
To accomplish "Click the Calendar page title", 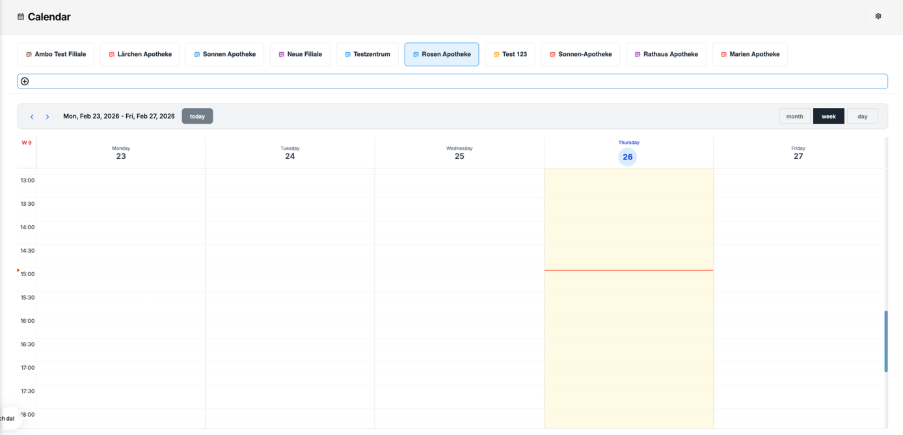I will [x=49, y=17].
